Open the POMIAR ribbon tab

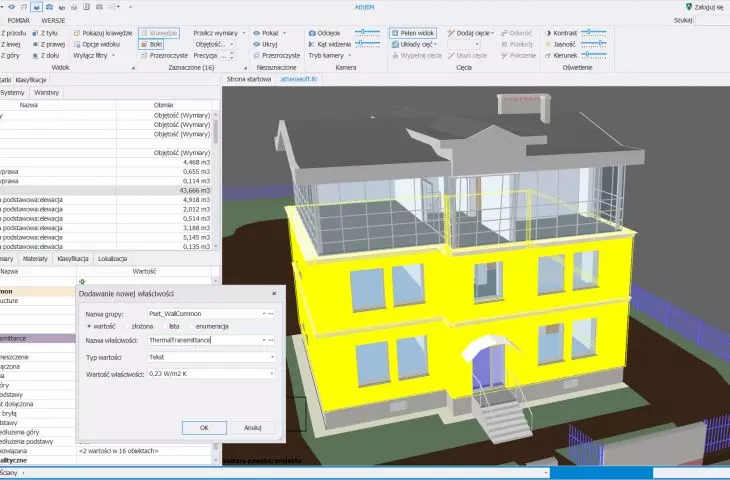click(19, 20)
